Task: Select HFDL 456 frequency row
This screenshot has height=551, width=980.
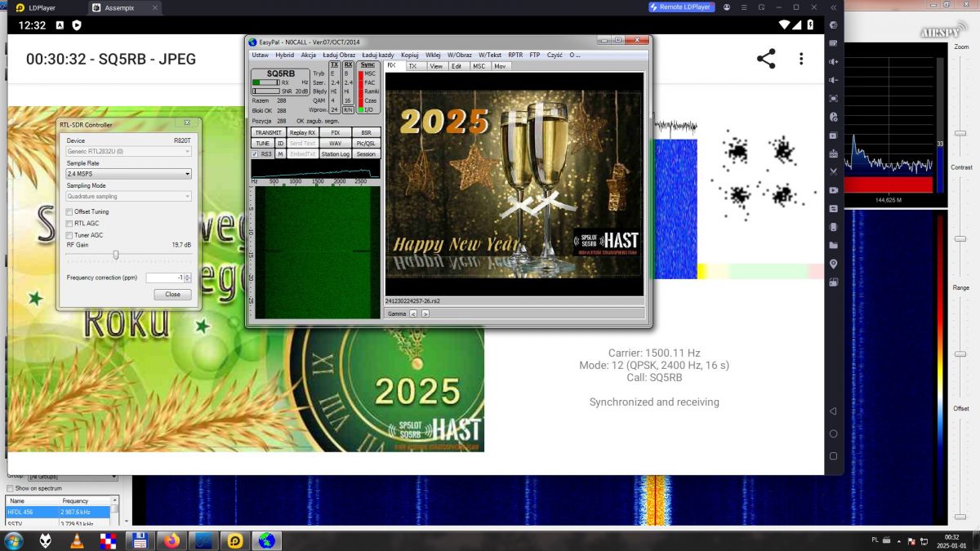Action: point(57,512)
